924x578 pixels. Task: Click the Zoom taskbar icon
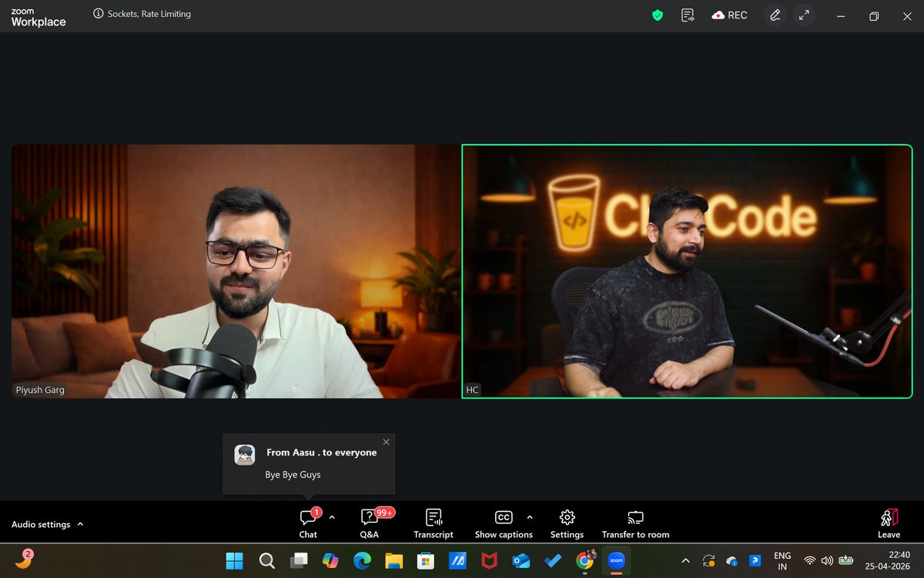(616, 560)
